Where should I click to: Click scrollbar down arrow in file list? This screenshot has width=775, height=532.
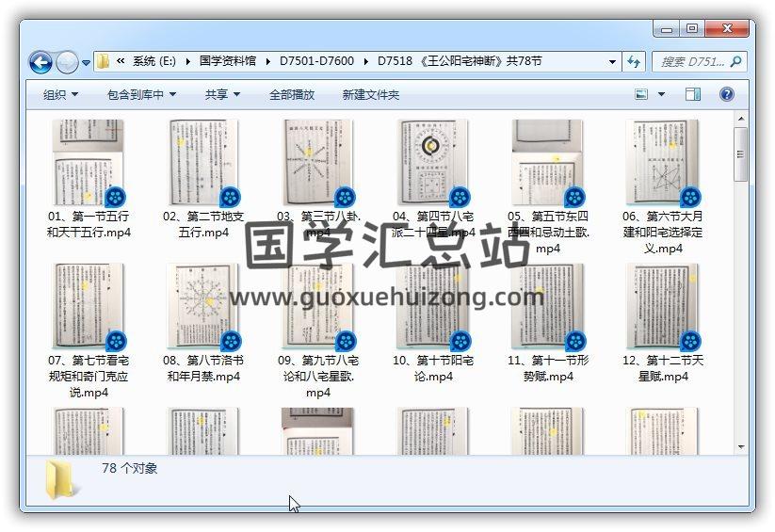coord(740,447)
